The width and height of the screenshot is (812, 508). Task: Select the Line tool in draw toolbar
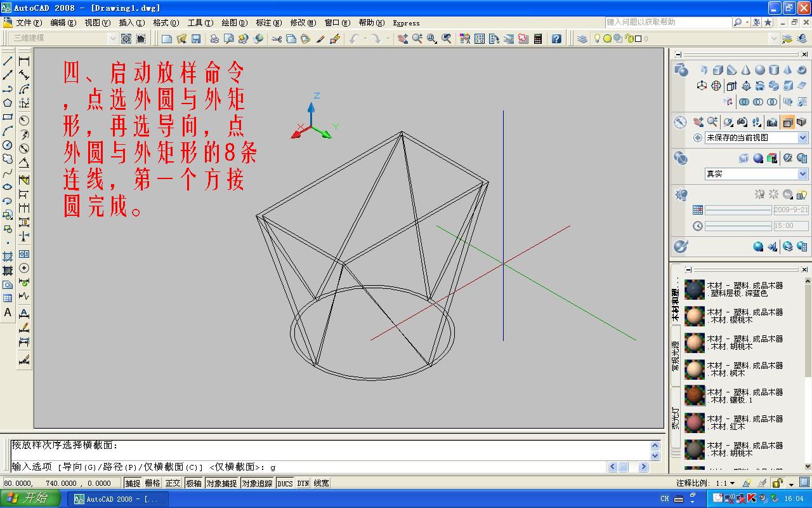pos(8,61)
